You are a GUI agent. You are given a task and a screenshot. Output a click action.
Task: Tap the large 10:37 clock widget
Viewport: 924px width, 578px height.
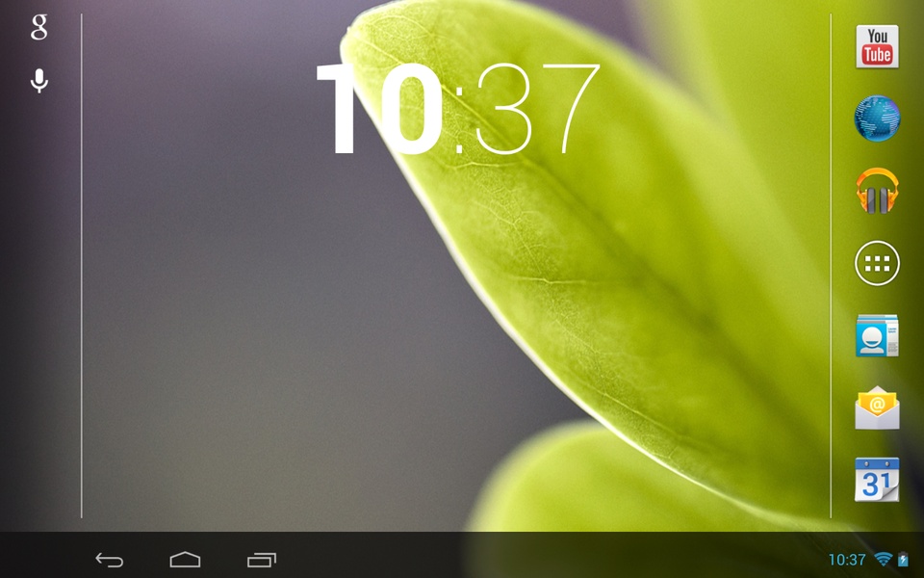(x=458, y=109)
